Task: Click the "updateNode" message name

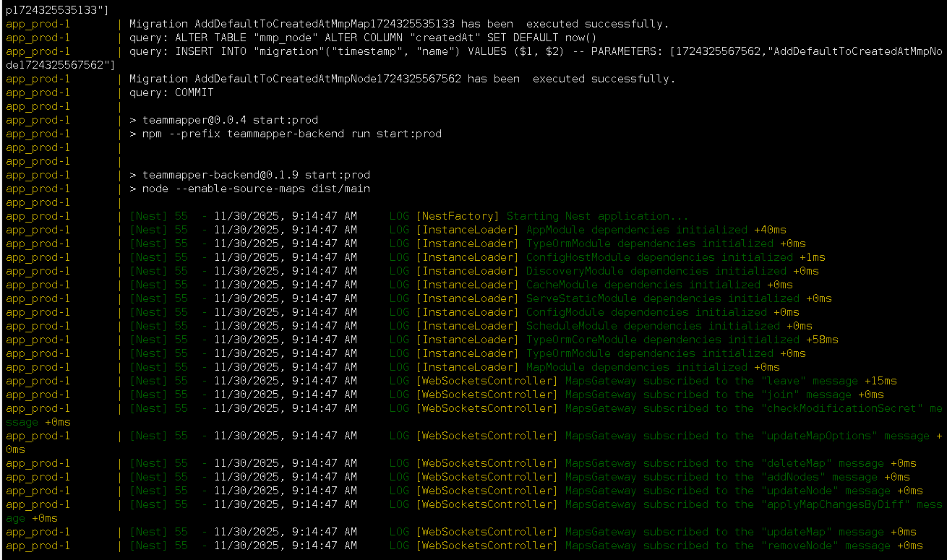Action: [x=800, y=491]
